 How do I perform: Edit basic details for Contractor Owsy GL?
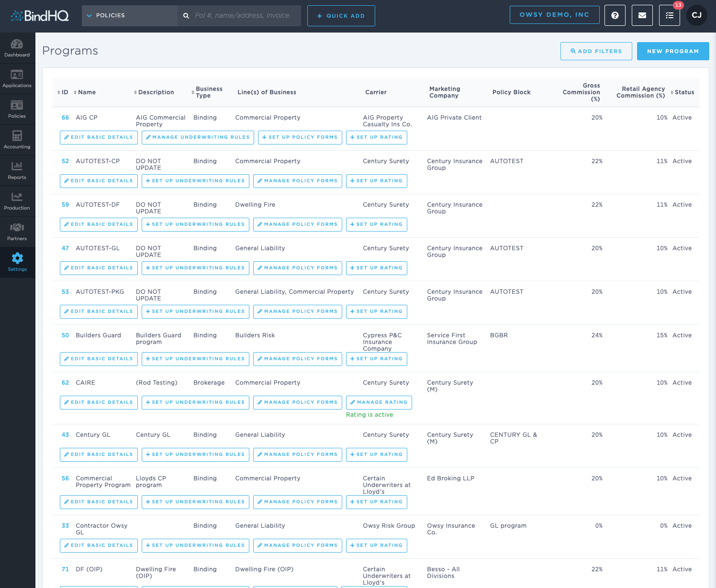(99, 545)
